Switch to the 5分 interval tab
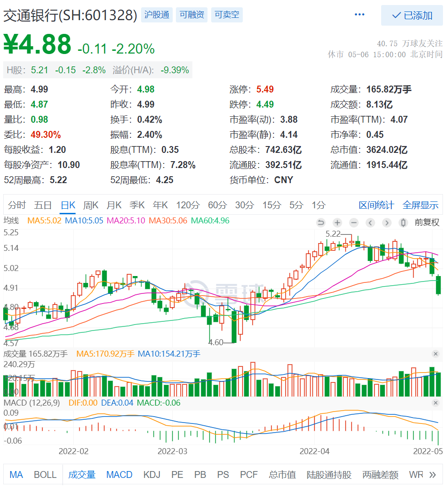Viewport: 448px width, 488px height. point(296,205)
